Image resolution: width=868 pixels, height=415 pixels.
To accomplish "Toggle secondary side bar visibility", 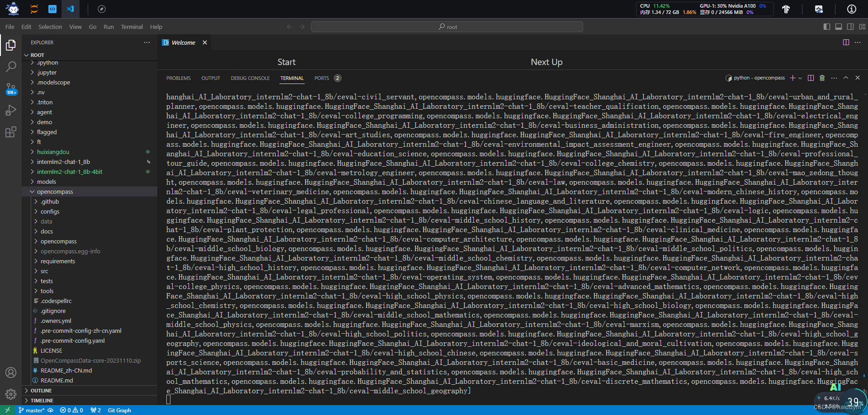I will [x=850, y=27].
